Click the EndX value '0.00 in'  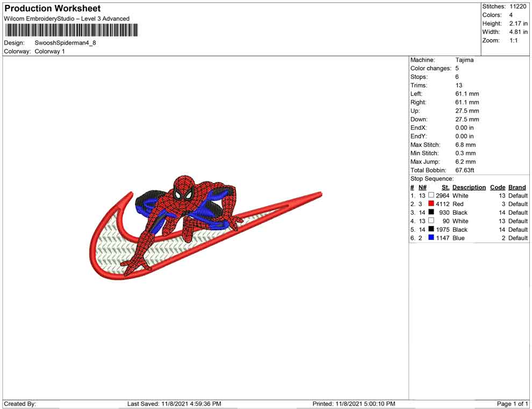pos(464,128)
